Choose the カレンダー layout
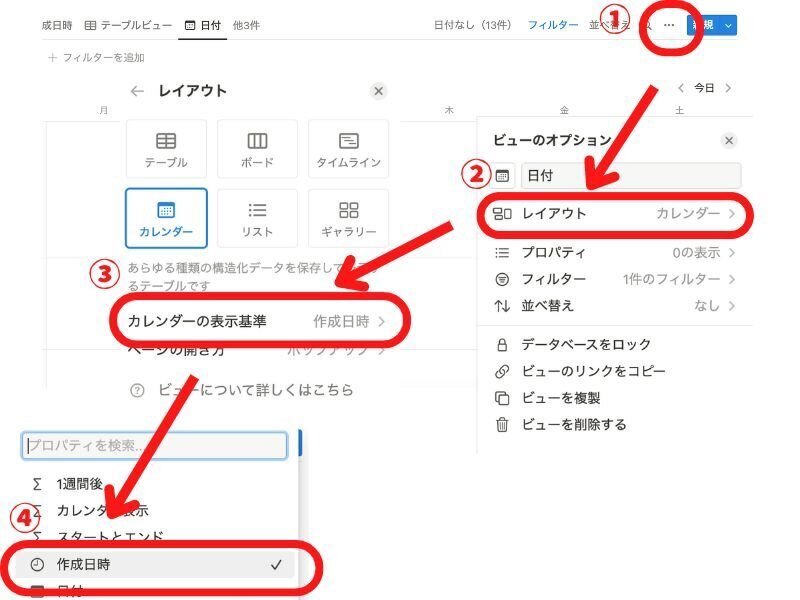This screenshot has width=800, height=600. click(x=166, y=218)
